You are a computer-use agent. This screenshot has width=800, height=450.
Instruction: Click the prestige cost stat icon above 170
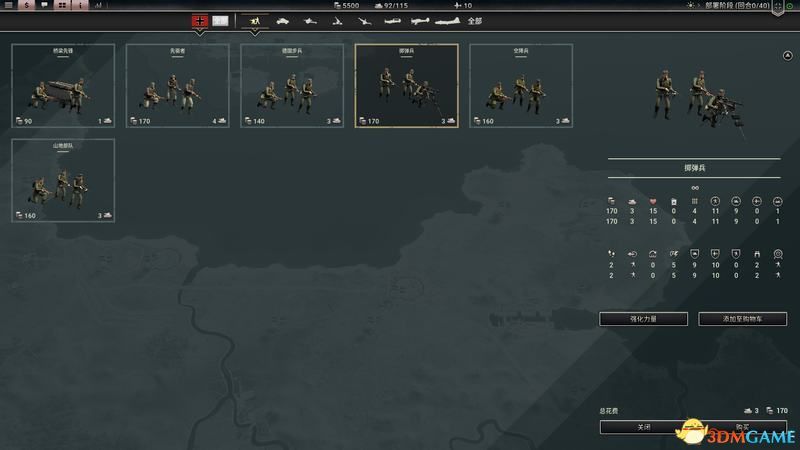[611, 201]
